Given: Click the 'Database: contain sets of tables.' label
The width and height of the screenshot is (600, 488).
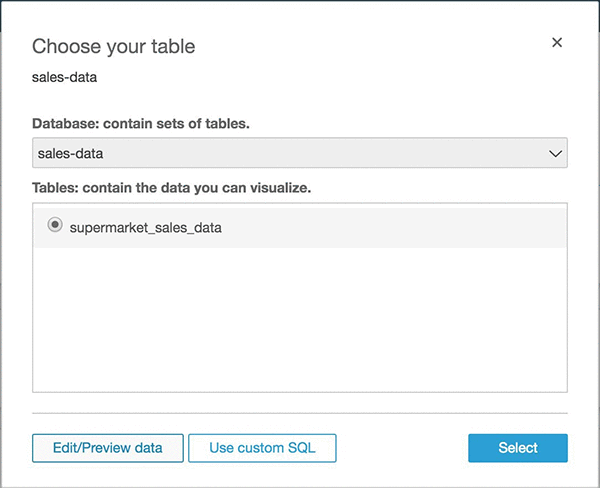Looking at the screenshot, I should click(x=140, y=123).
